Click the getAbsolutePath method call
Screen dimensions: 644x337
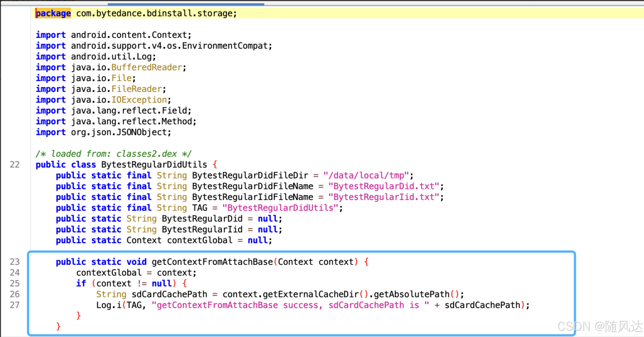point(412,294)
